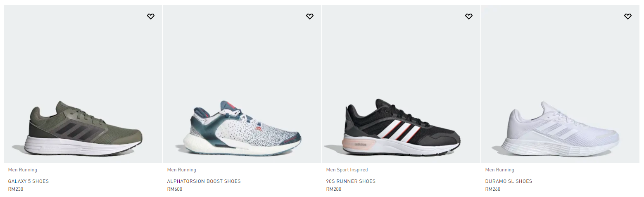
Task: Select Men Running category above Galaxy 5
Action: click(x=23, y=170)
